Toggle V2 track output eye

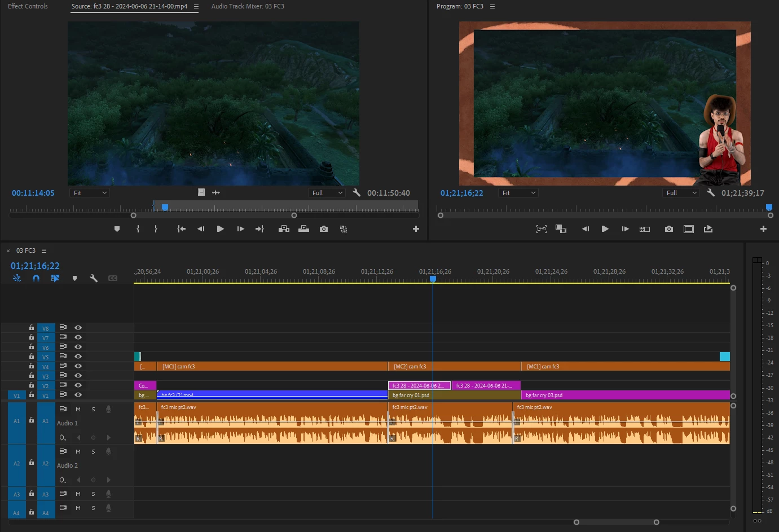pyautogui.click(x=78, y=385)
